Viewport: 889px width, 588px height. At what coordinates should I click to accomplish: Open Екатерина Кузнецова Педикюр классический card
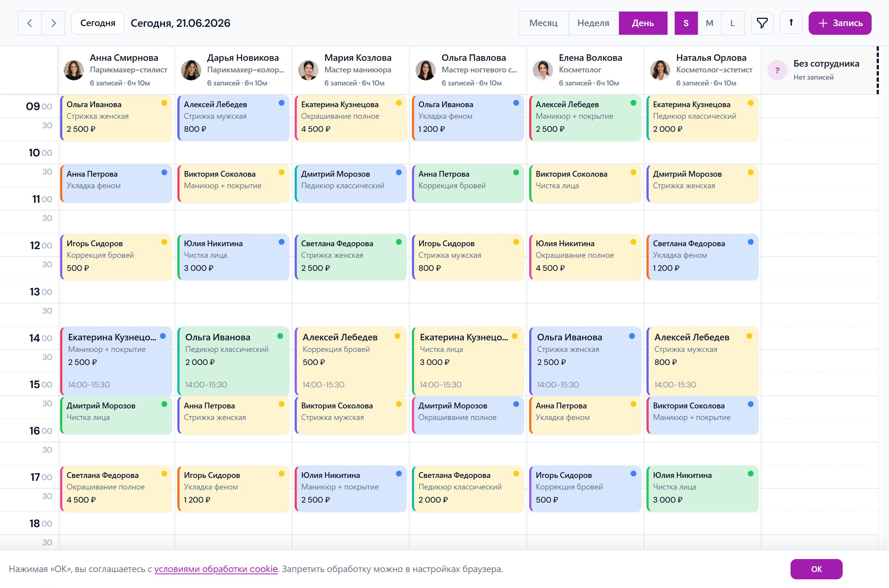(703, 118)
